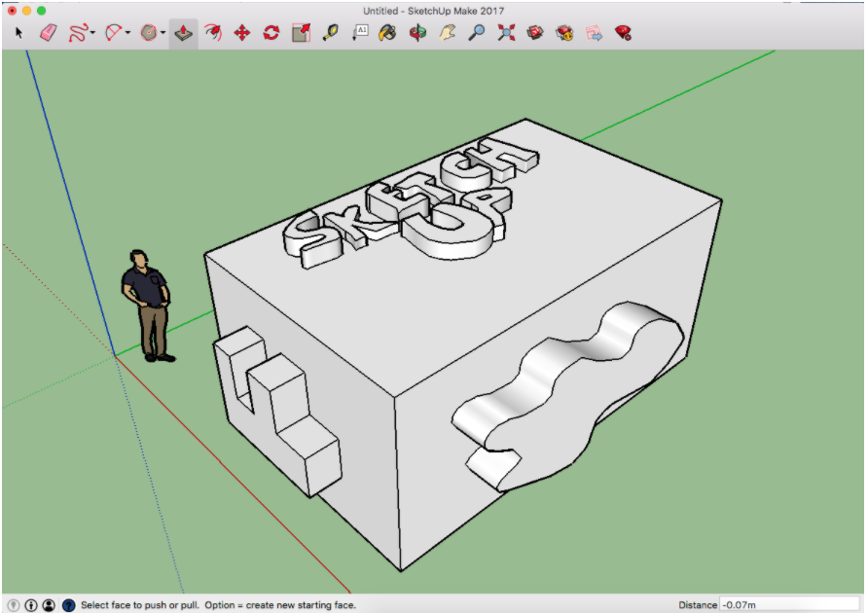
Task: Click the sign-in user status icon
Action: [49, 605]
